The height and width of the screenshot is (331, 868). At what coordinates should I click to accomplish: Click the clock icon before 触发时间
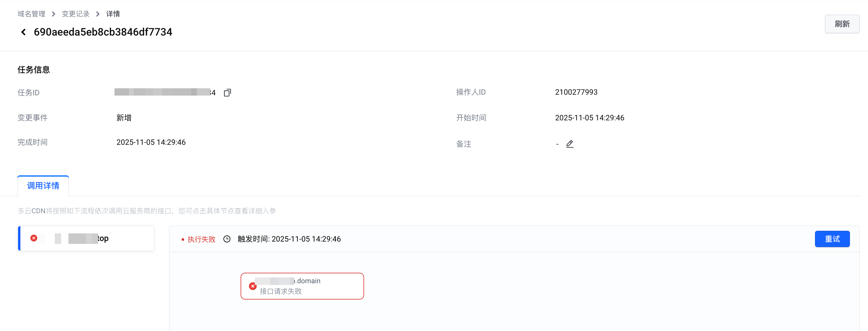pos(227,239)
